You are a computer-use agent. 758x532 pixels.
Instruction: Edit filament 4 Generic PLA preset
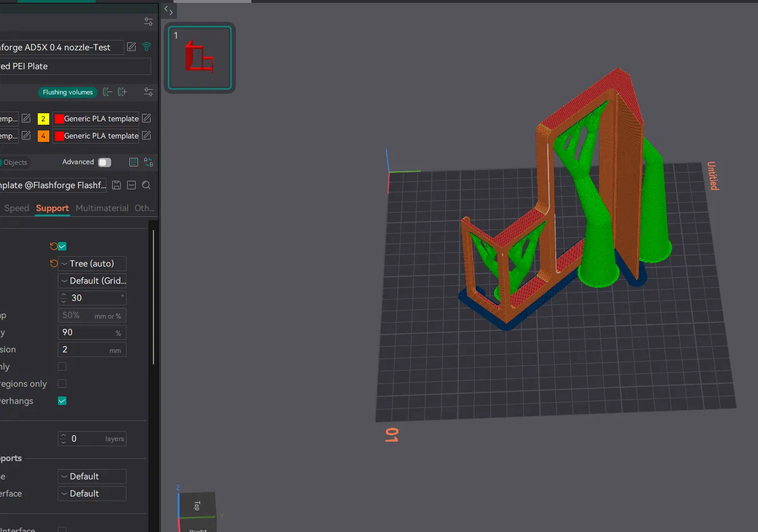pos(147,136)
